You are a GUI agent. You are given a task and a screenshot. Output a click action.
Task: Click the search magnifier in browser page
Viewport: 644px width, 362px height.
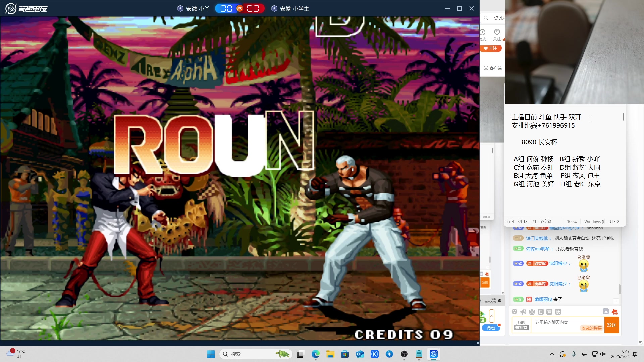coord(486,18)
